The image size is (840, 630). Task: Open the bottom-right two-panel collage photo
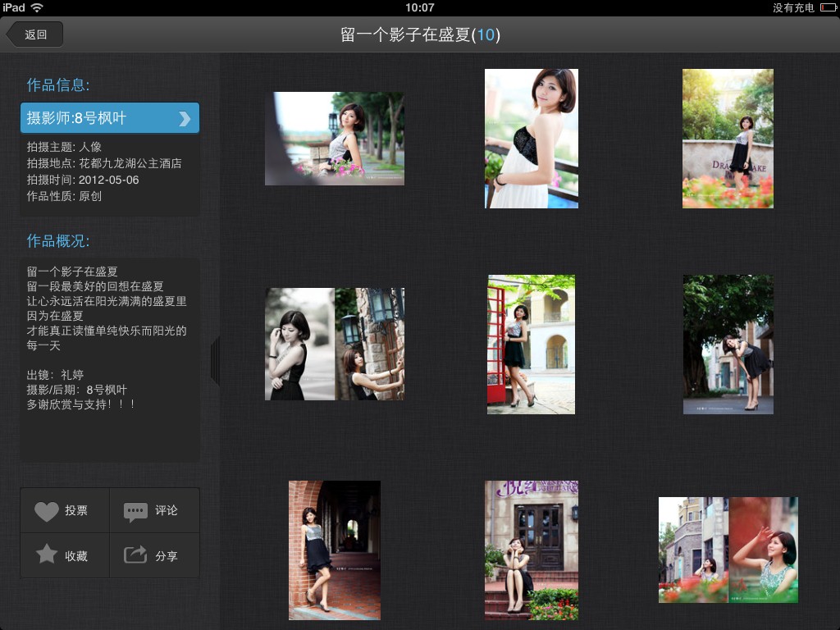(728, 550)
